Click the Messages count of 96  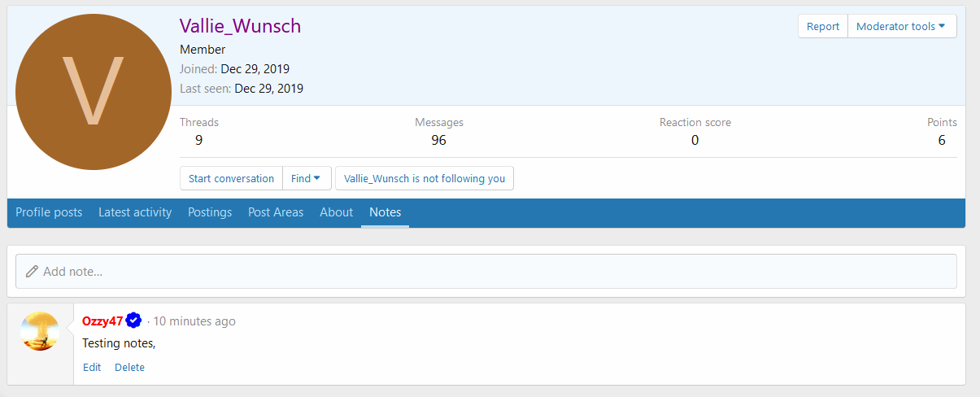point(438,140)
